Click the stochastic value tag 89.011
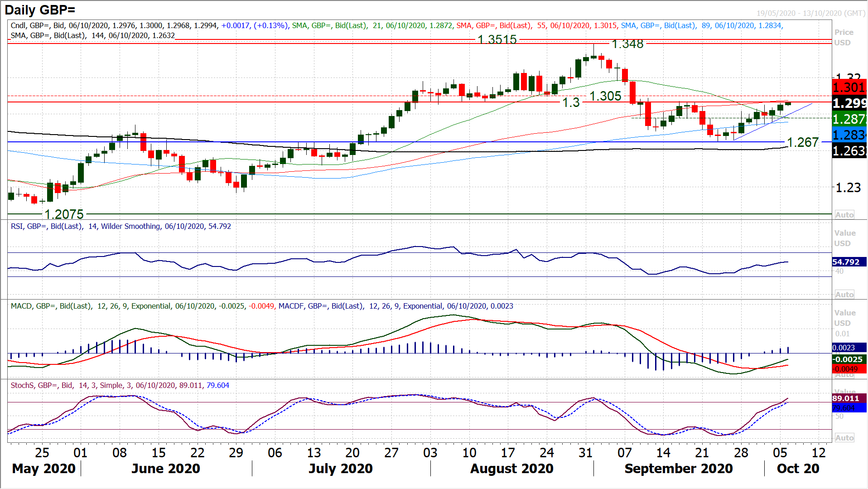This screenshot has width=868, height=489. 849,398
